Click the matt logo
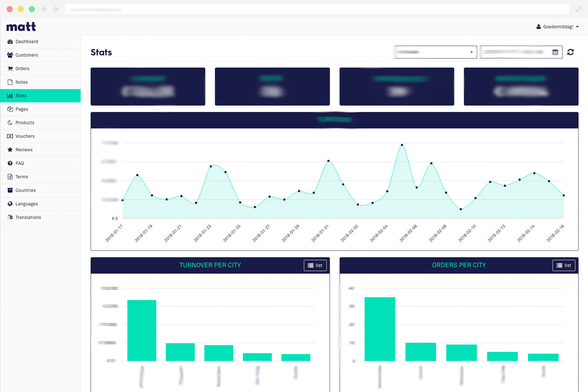The width and height of the screenshot is (588, 392). 21,27
